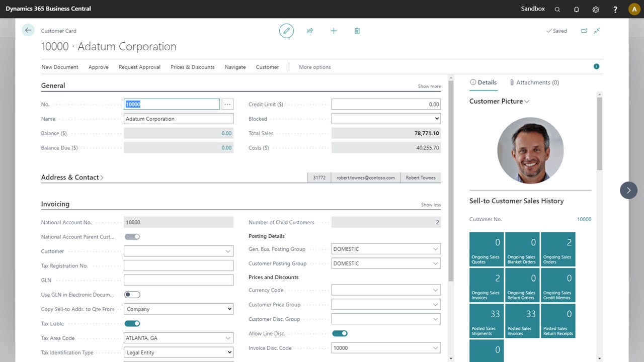This screenshot has height=362, width=644.
Task: Open the Approve menu
Action: pos(99,67)
